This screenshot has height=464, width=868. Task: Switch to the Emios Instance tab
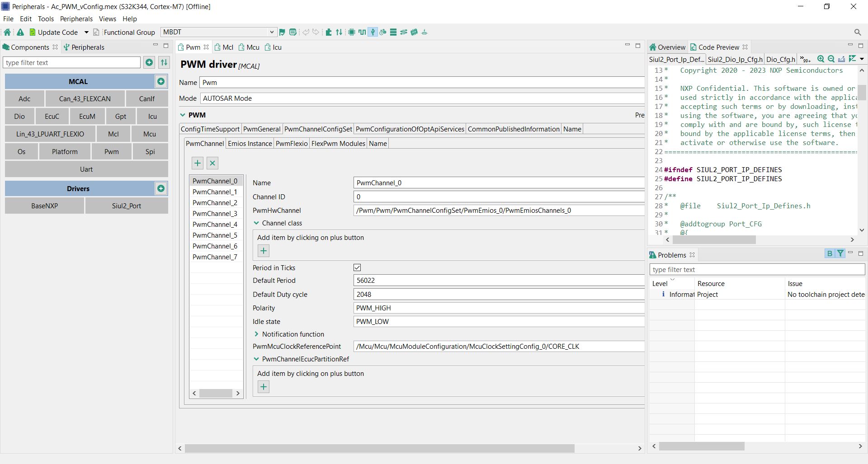tap(249, 143)
